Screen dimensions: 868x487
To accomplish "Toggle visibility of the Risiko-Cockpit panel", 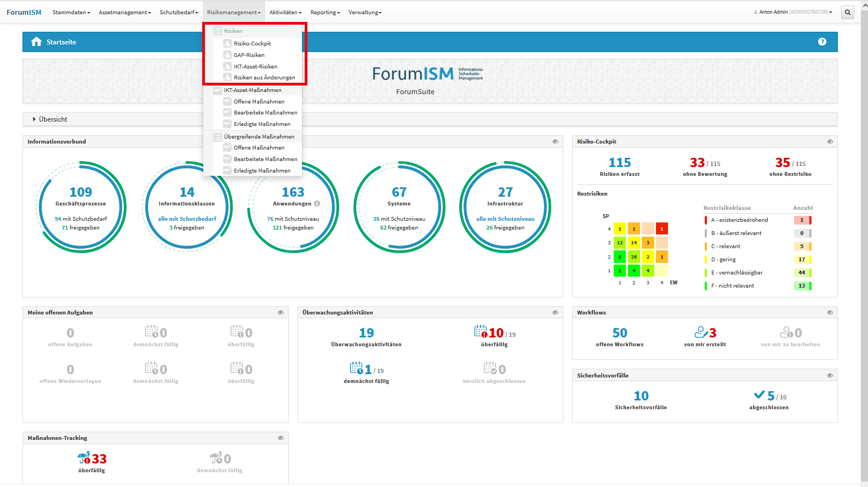I will tap(830, 142).
